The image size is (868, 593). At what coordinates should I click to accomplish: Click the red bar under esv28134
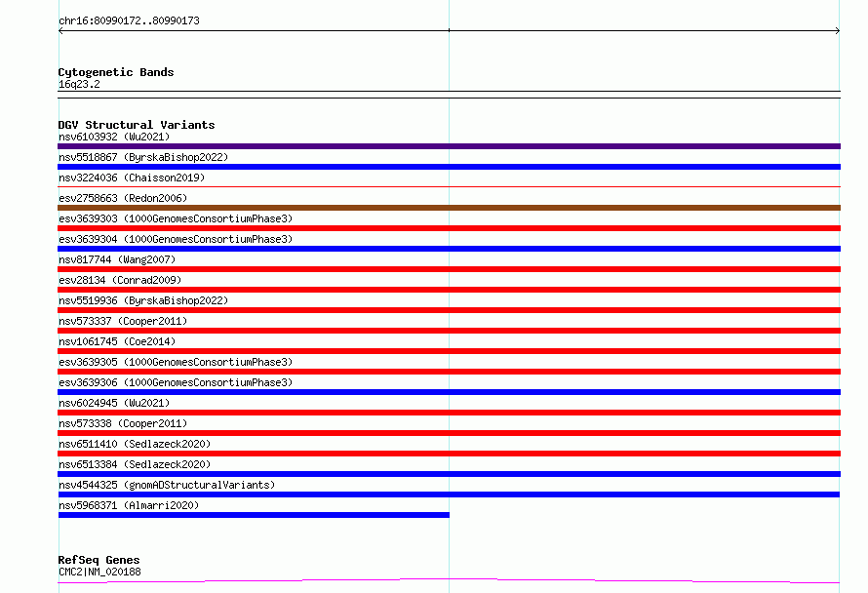tap(449, 290)
